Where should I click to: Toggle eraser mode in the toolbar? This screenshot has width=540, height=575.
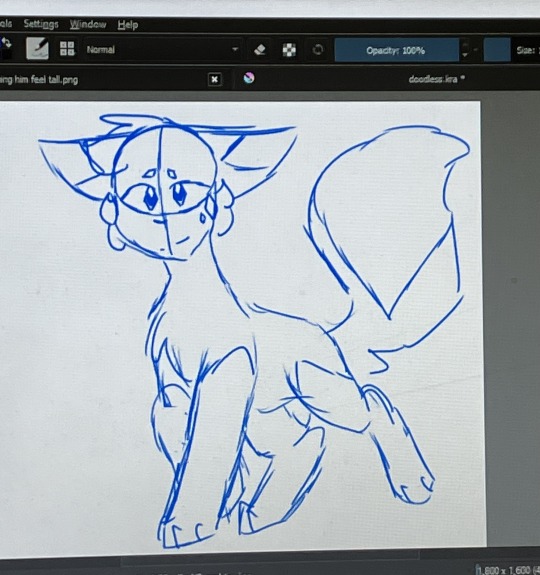pyautogui.click(x=260, y=50)
